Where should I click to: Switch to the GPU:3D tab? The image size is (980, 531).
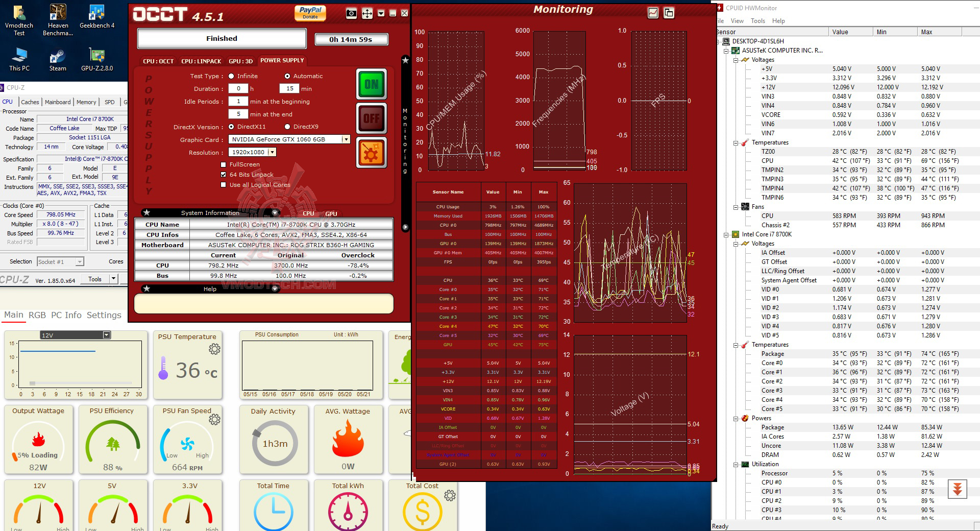click(x=241, y=61)
